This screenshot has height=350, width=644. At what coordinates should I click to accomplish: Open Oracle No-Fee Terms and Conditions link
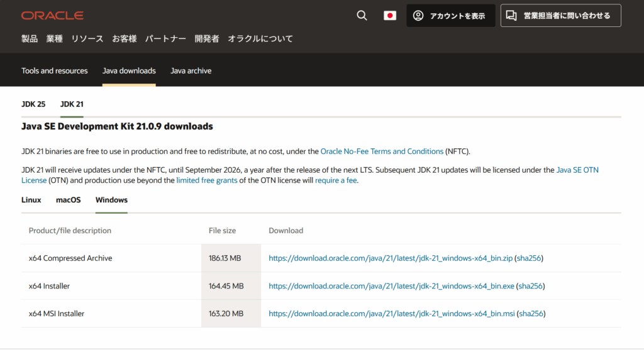click(x=382, y=151)
